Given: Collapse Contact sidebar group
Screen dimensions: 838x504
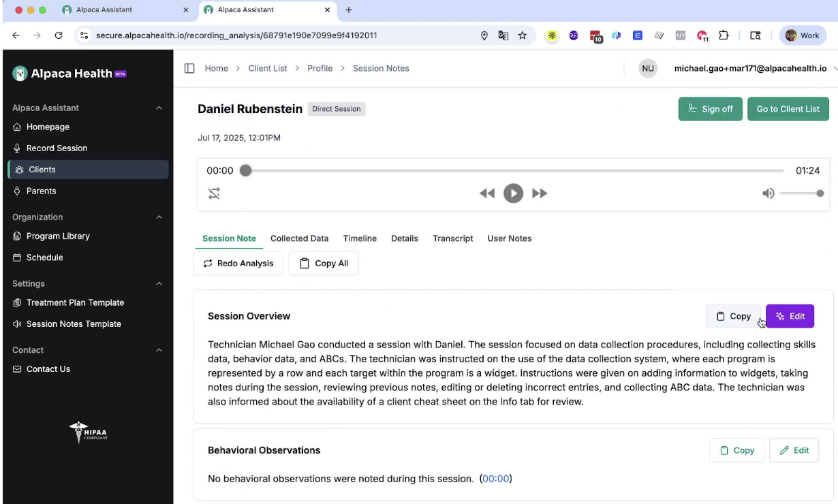Looking at the screenshot, I should (159, 350).
